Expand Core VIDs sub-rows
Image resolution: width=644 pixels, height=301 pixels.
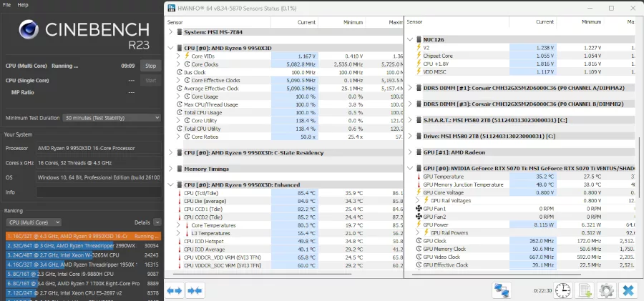point(179,56)
